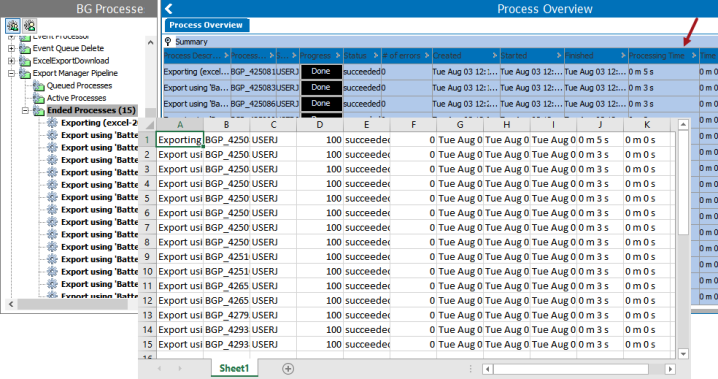Click the gear icon of Exporting (excel-2 process
Viewport: 718px width, 379px height.
(53, 123)
